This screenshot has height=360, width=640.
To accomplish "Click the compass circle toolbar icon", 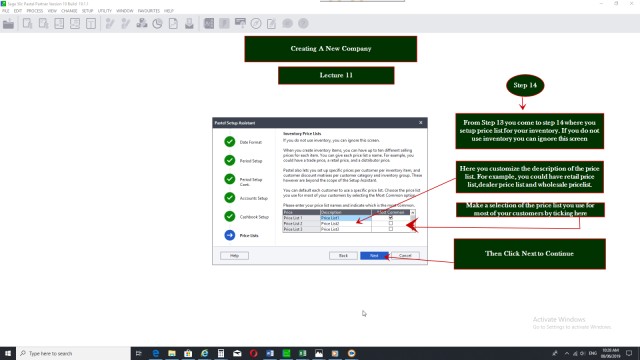I will point(256,24).
